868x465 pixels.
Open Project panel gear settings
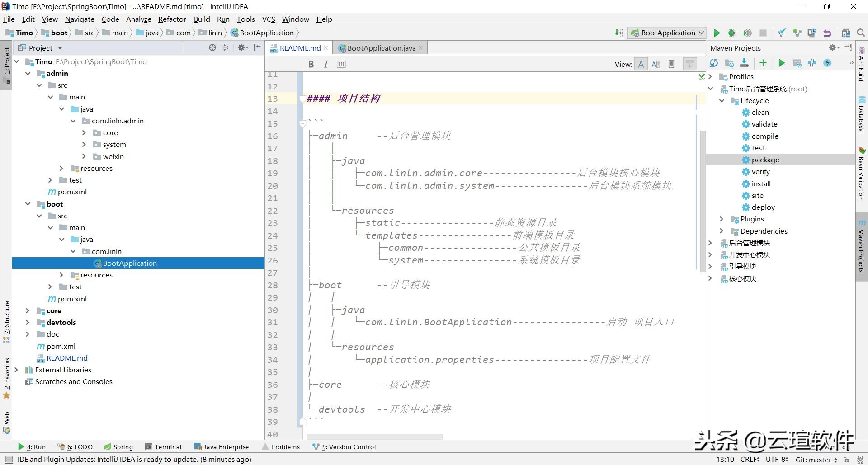pyautogui.click(x=243, y=47)
